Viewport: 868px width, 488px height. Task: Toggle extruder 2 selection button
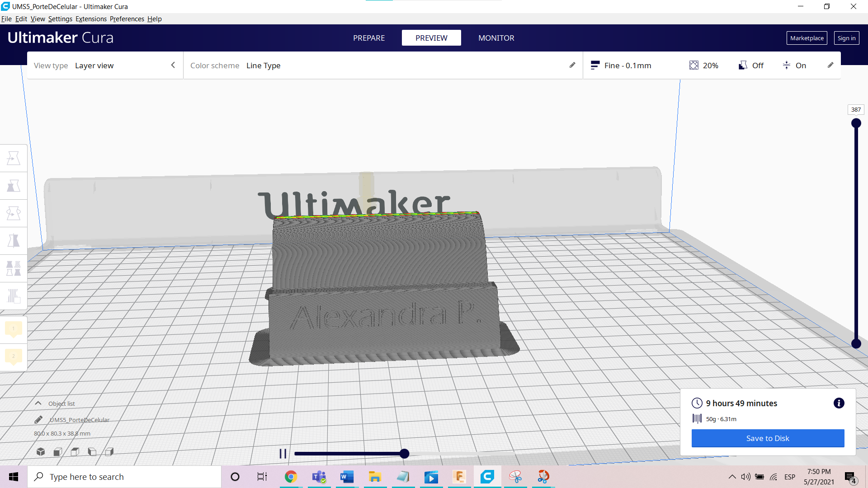click(x=14, y=357)
